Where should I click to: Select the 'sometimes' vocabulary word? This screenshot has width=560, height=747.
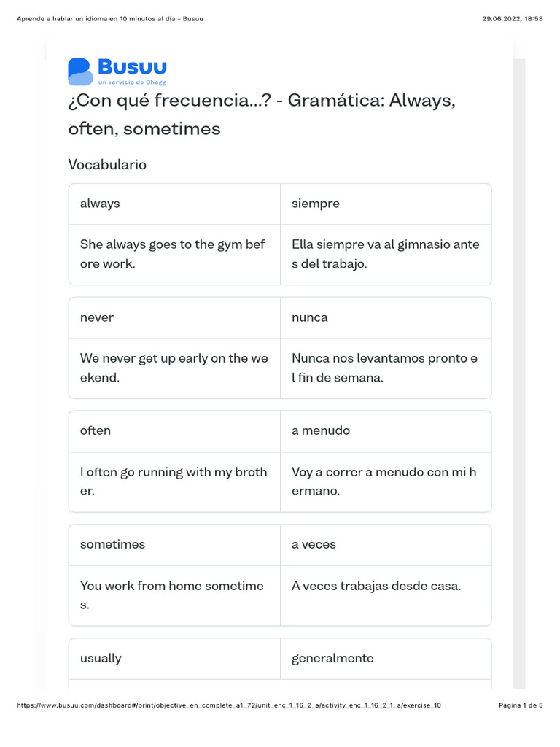pyautogui.click(x=112, y=544)
